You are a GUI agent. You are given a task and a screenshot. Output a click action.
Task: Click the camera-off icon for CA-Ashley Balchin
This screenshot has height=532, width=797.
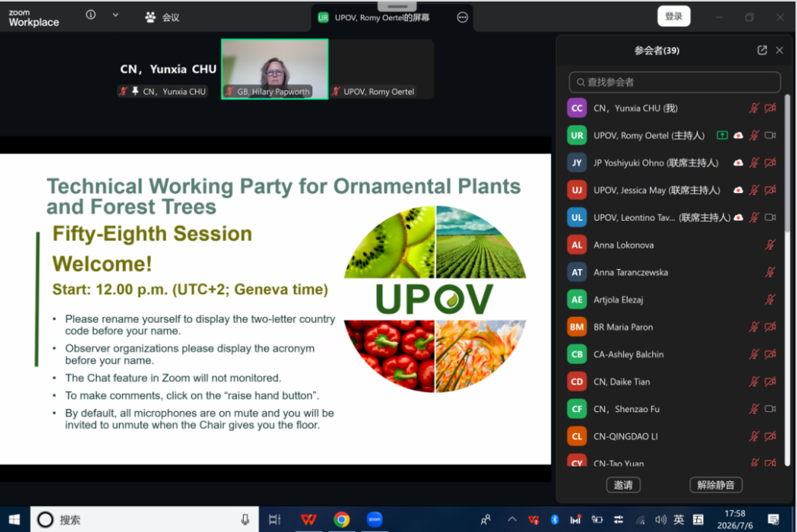[x=770, y=354]
